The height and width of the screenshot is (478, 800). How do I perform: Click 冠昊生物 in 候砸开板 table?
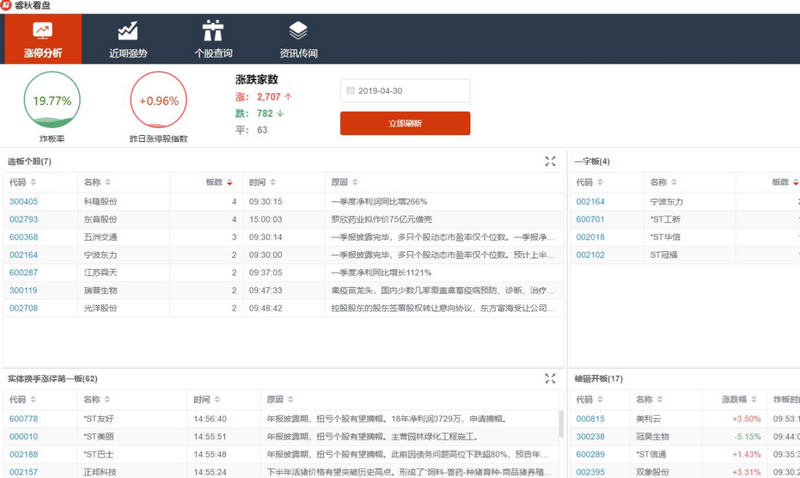coord(652,437)
